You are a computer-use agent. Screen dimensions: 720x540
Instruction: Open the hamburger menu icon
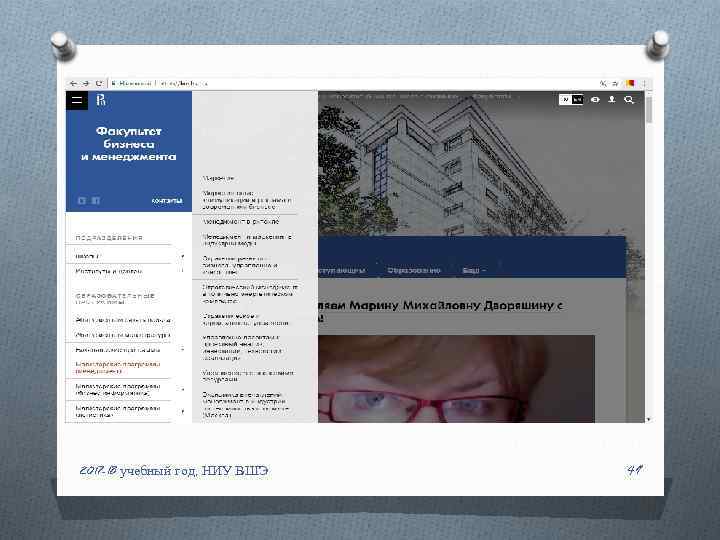(x=77, y=100)
